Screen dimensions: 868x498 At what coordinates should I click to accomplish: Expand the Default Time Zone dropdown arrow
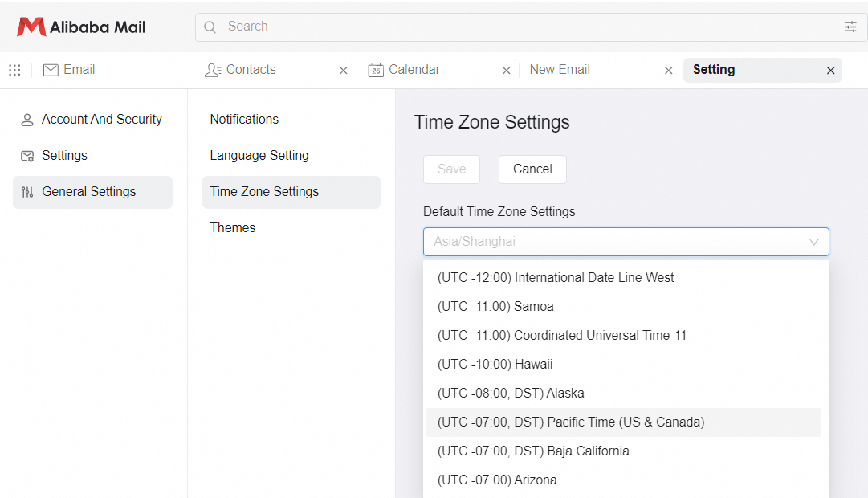[x=813, y=242]
